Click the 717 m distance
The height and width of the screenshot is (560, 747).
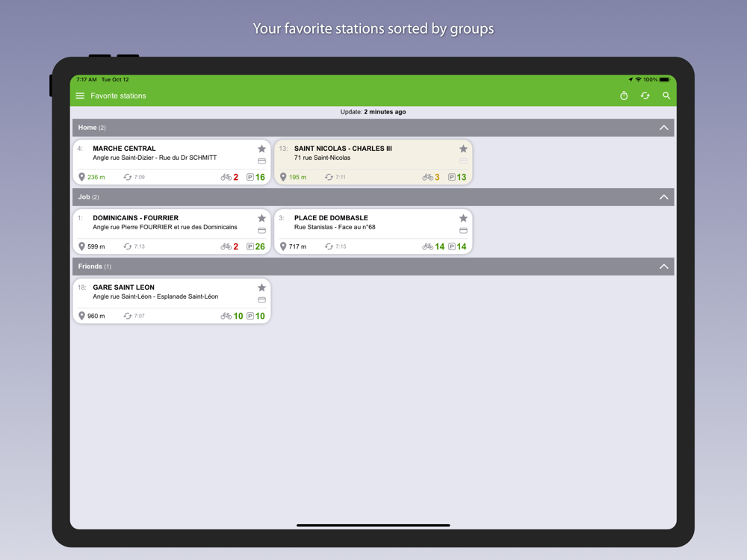point(298,246)
